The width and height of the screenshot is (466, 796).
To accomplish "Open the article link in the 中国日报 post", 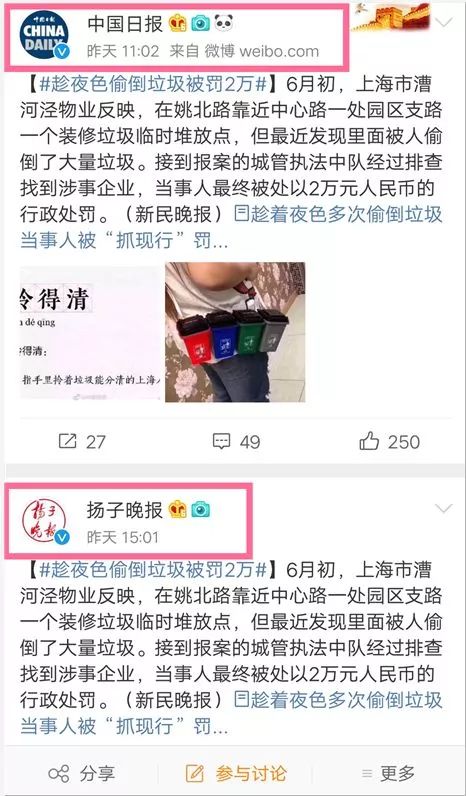I will [231, 228].
